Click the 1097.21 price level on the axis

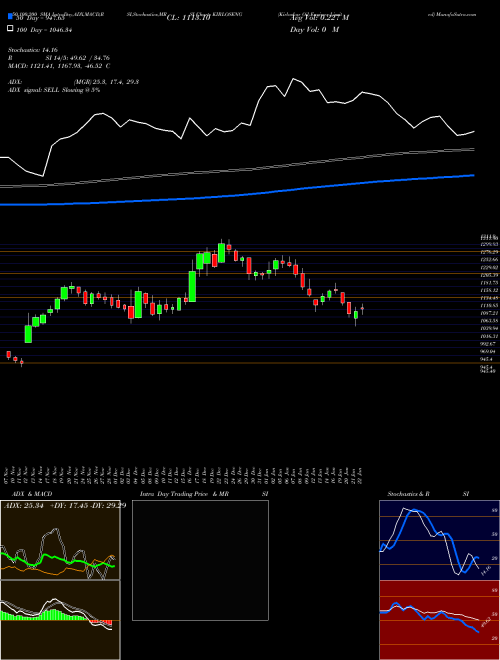(x=489, y=313)
